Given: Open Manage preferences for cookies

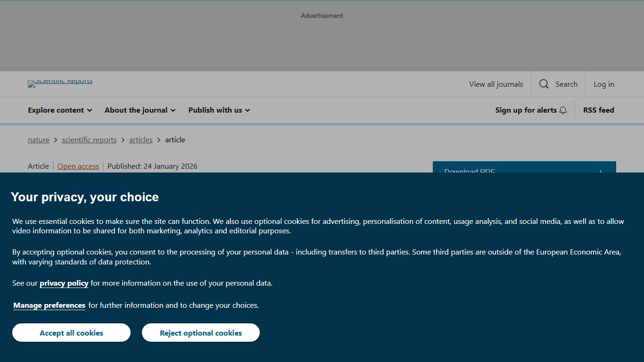Looking at the screenshot, I should (50, 305).
